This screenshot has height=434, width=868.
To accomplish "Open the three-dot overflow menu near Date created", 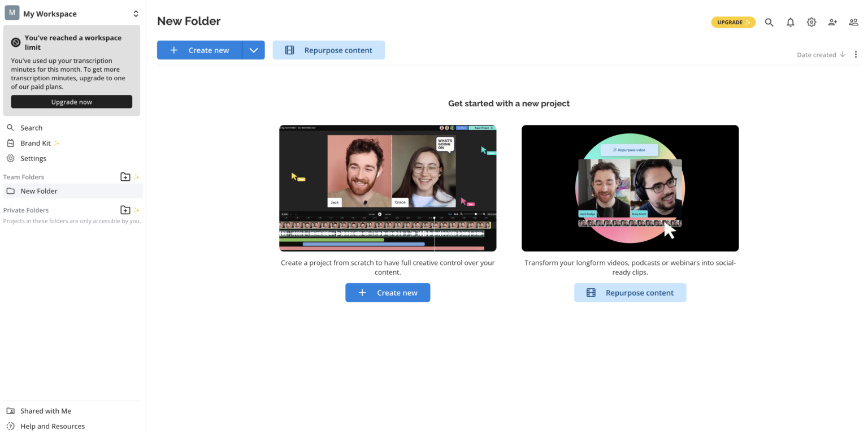I will tap(856, 54).
